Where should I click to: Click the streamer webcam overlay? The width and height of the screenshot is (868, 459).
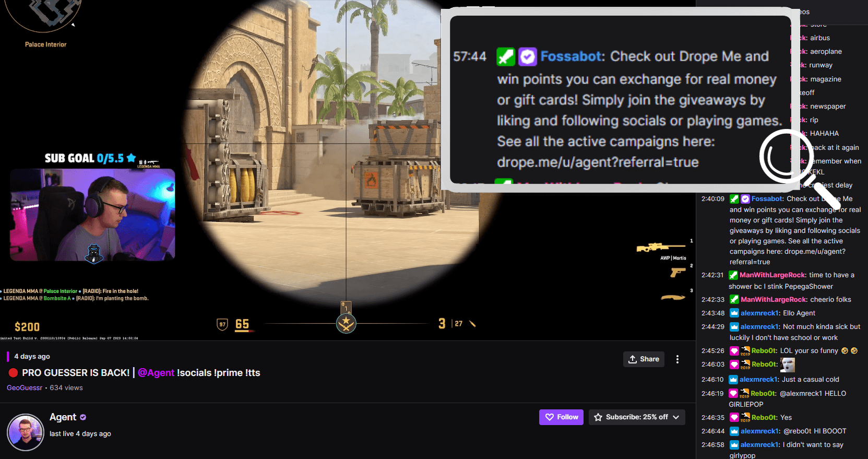pyautogui.click(x=92, y=215)
